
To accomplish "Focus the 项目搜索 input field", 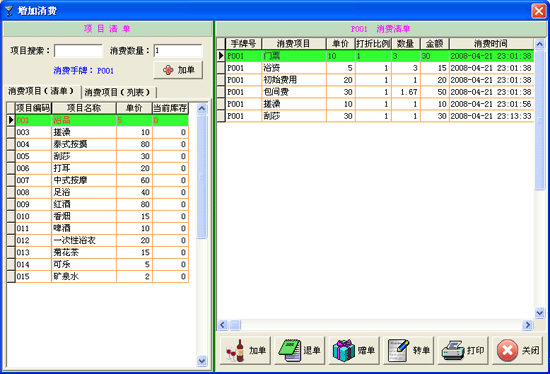I will (x=78, y=51).
